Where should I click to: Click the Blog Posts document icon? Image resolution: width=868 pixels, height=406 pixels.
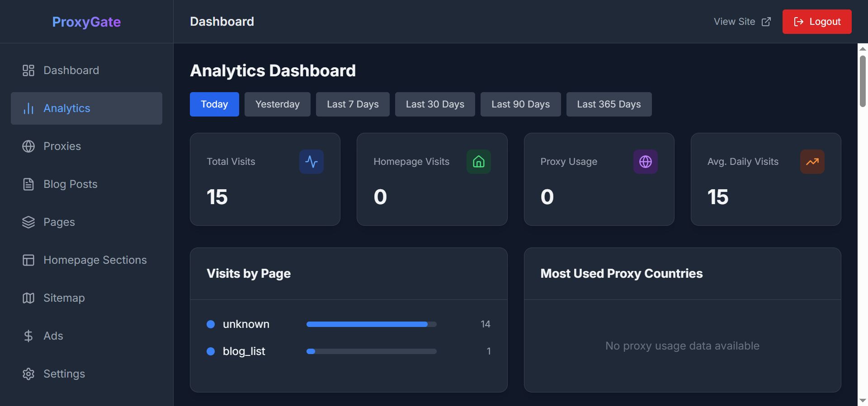[x=28, y=184]
